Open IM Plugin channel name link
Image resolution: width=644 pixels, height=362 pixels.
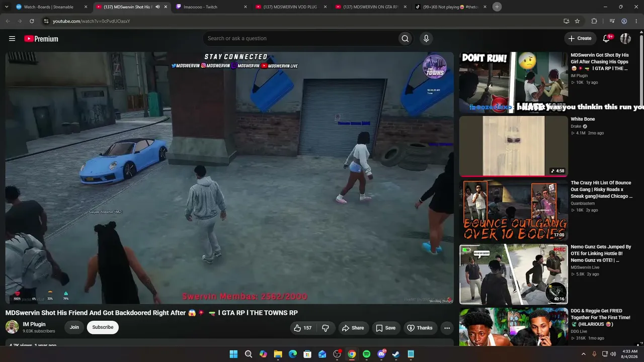click(x=34, y=324)
